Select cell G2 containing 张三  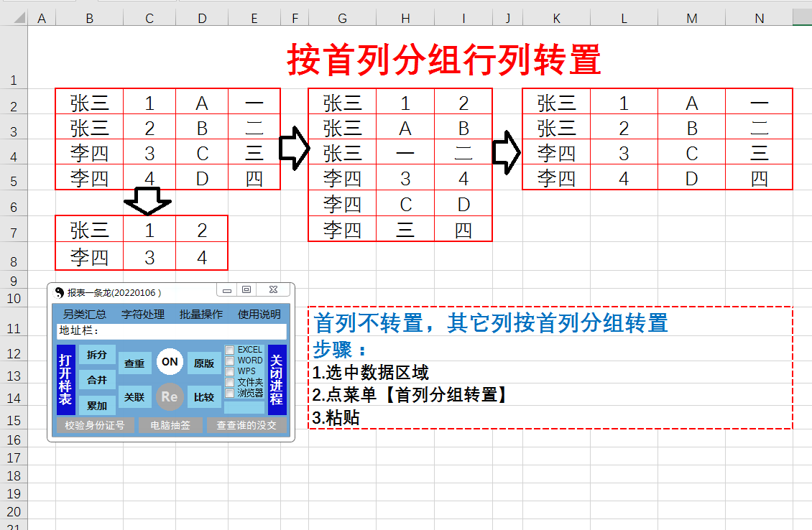[x=342, y=103]
